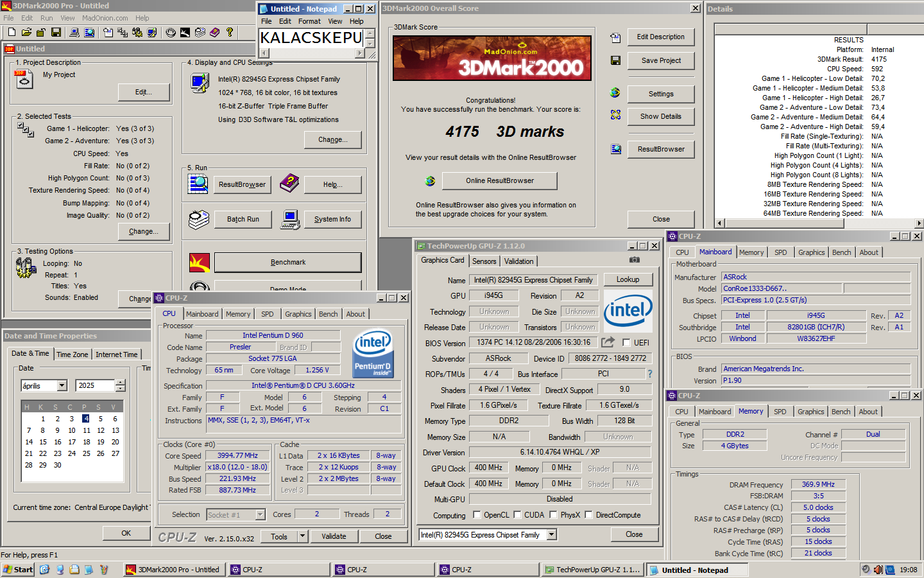The height and width of the screenshot is (578, 924).
Task: Click the globe icon beside Online ResultBrowser
Action: point(431,181)
